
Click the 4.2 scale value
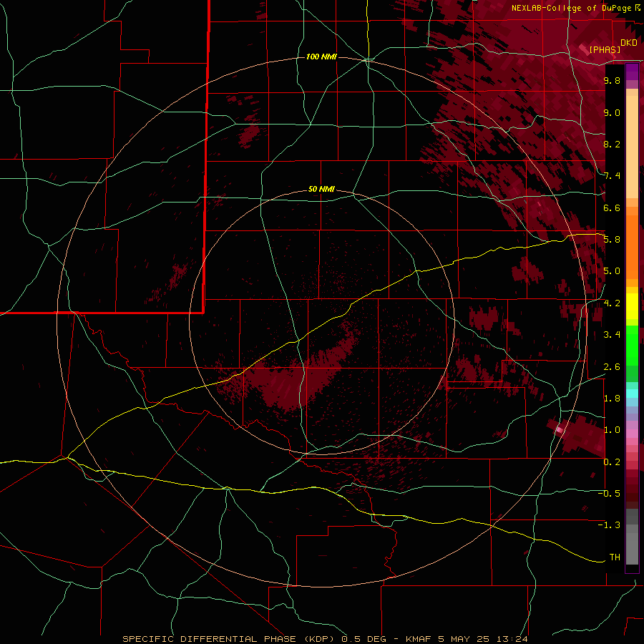[612, 303]
